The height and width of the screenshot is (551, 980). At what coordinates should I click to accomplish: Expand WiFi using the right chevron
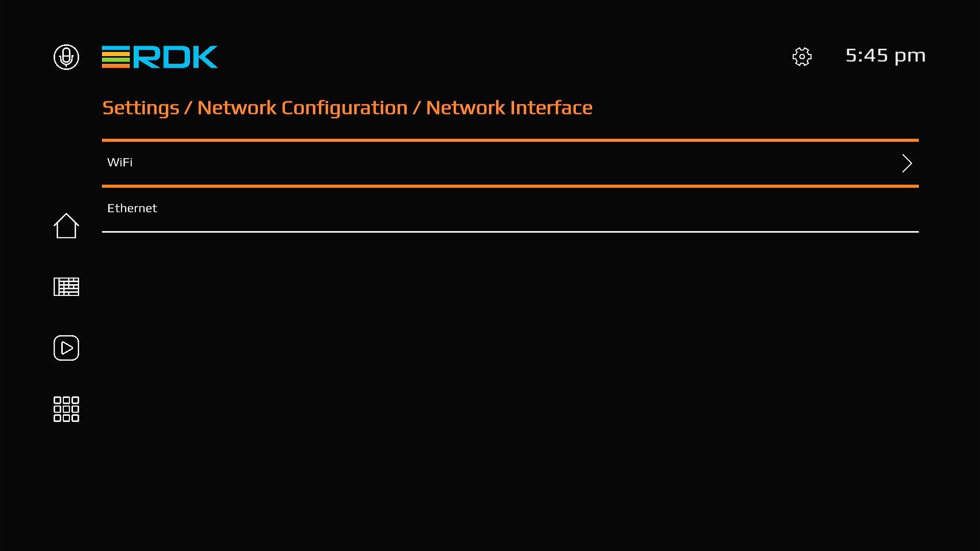point(906,163)
